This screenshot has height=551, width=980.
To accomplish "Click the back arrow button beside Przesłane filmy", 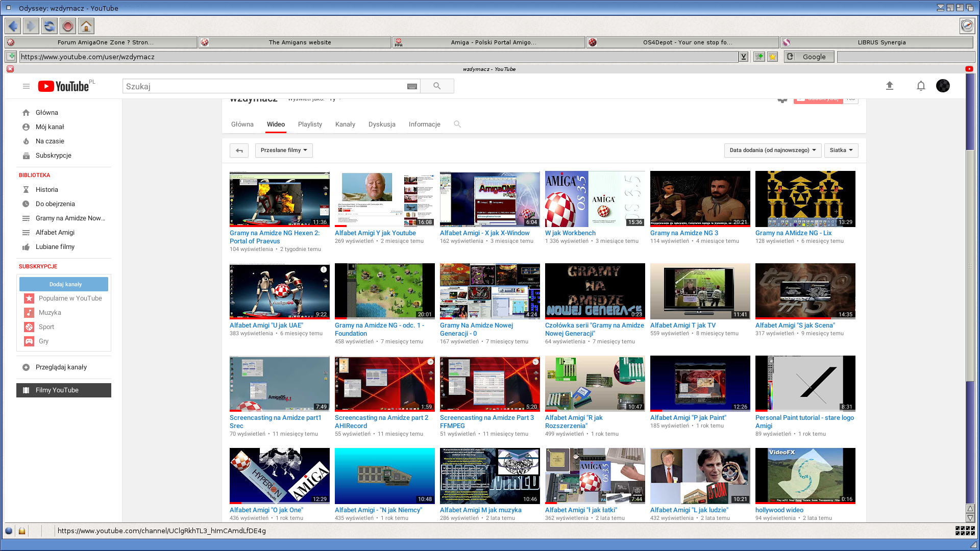I will pos(239,151).
